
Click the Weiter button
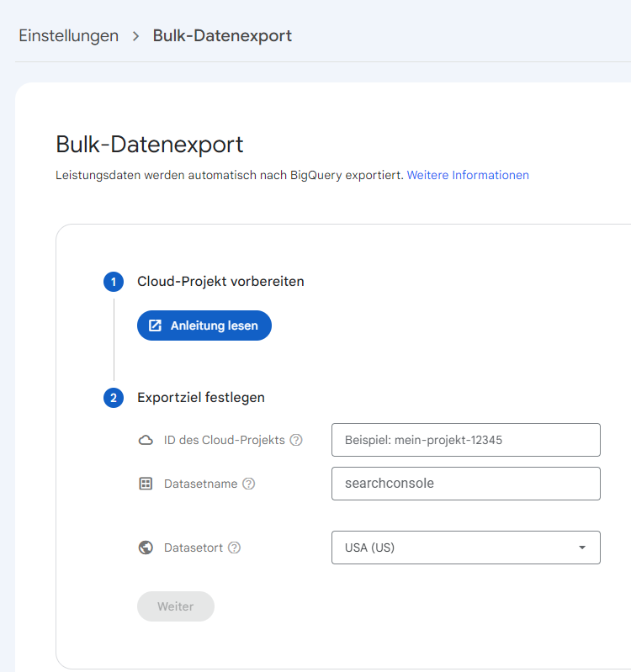(x=176, y=606)
